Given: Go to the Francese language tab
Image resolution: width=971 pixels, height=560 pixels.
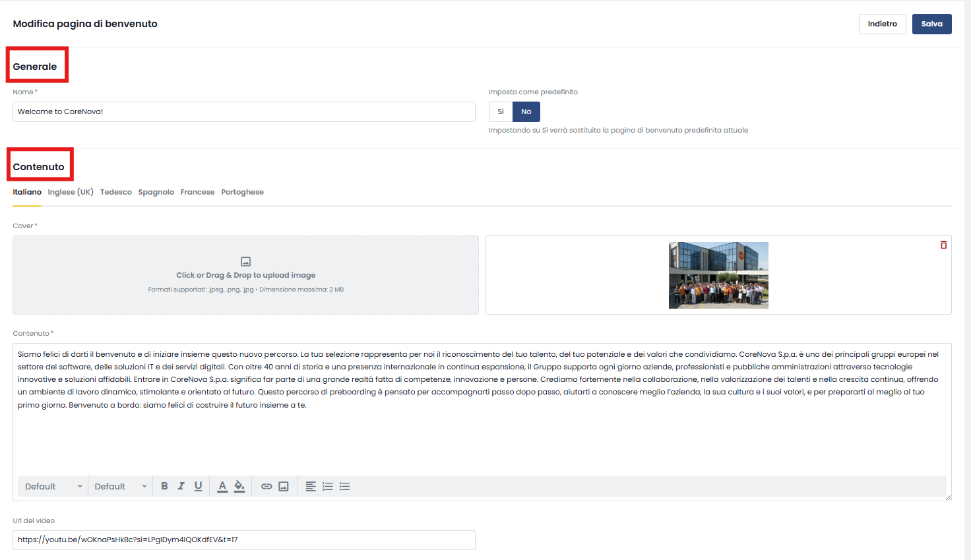Looking at the screenshot, I should (197, 192).
